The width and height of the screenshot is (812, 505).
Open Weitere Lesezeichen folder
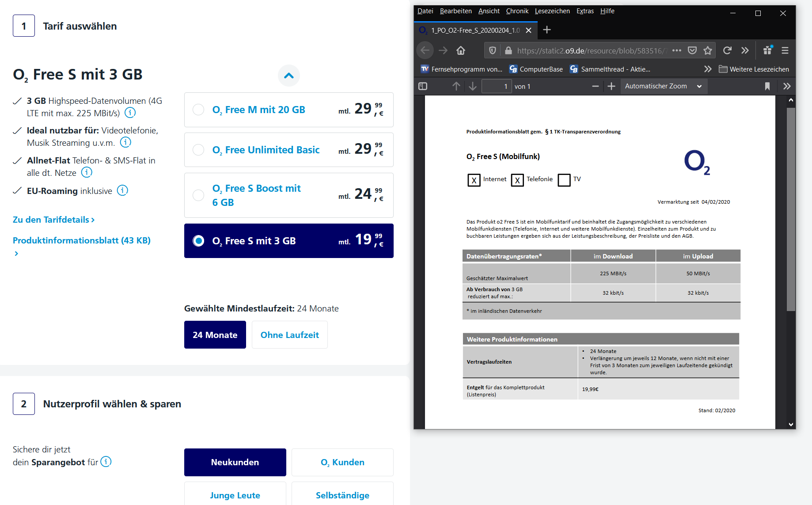point(754,69)
